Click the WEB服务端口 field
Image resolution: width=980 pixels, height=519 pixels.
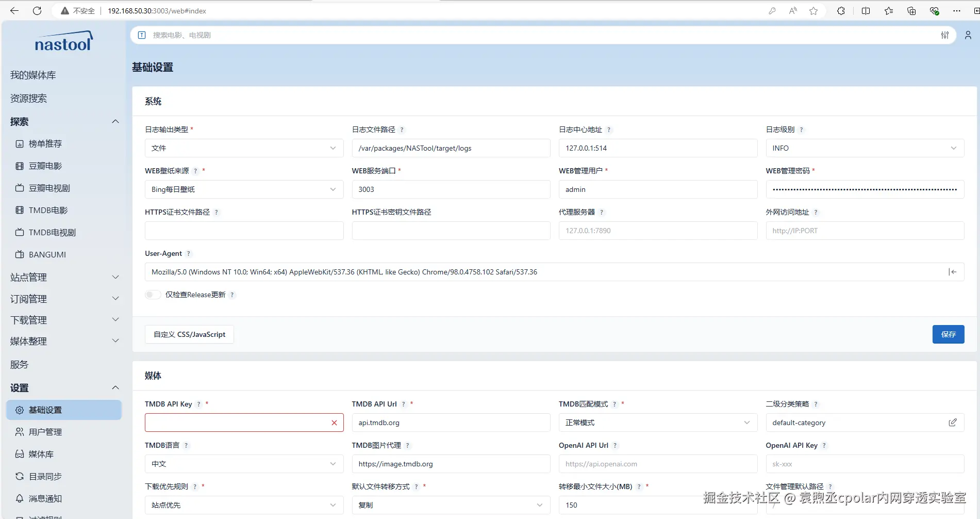point(451,189)
